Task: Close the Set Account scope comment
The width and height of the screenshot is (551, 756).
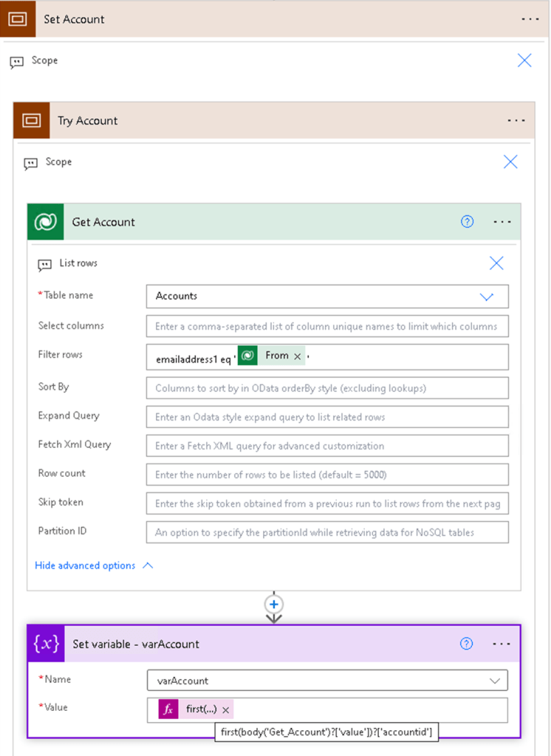Action: (x=524, y=61)
